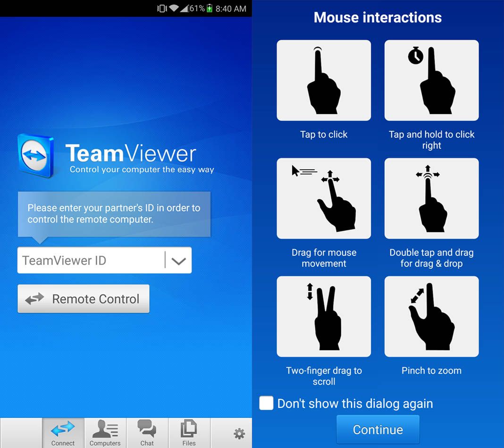504x448 pixels.
Task: Expand the TeamViewer ID history dropdown
Action: (x=179, y=261)
